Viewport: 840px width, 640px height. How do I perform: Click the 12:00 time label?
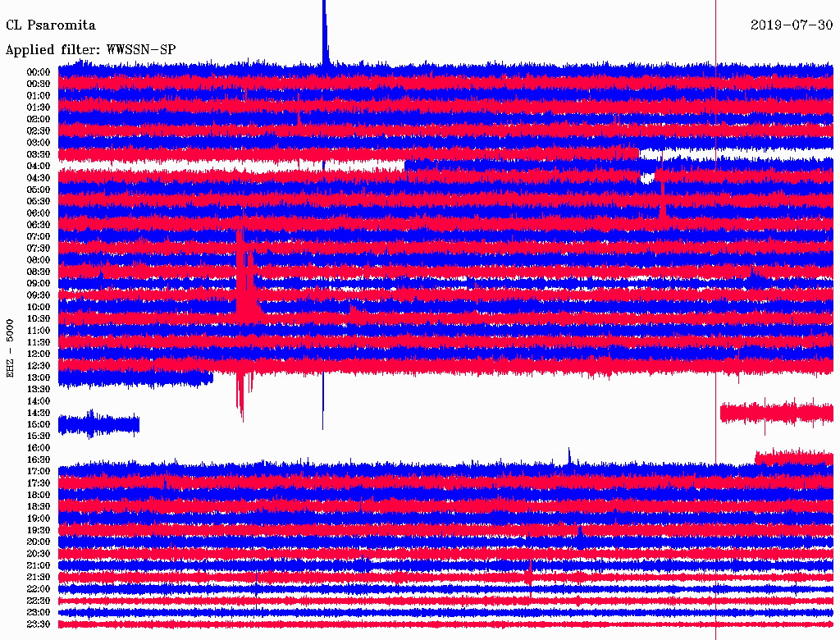[39, 354]
